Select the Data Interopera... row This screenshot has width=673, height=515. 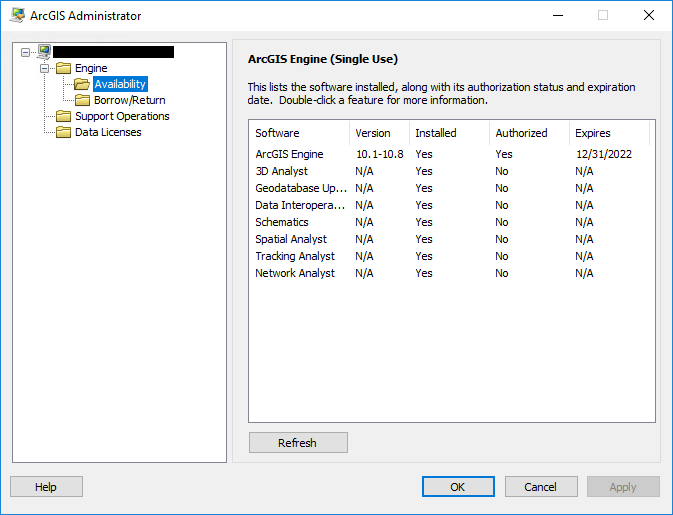click(452, 205)
